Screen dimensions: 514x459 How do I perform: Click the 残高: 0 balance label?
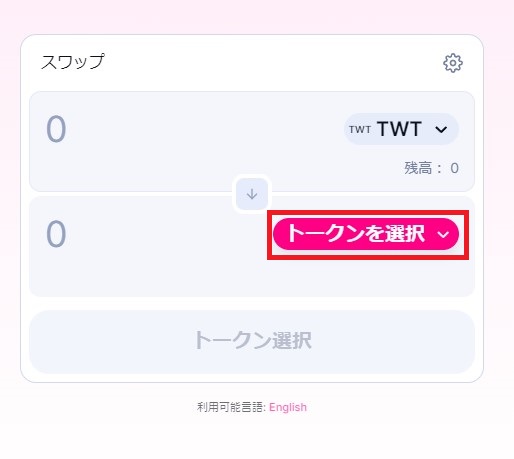coord(431,168)
